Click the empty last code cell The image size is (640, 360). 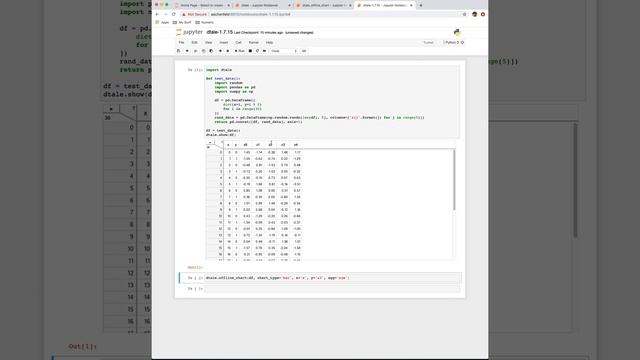click(332, 289)
